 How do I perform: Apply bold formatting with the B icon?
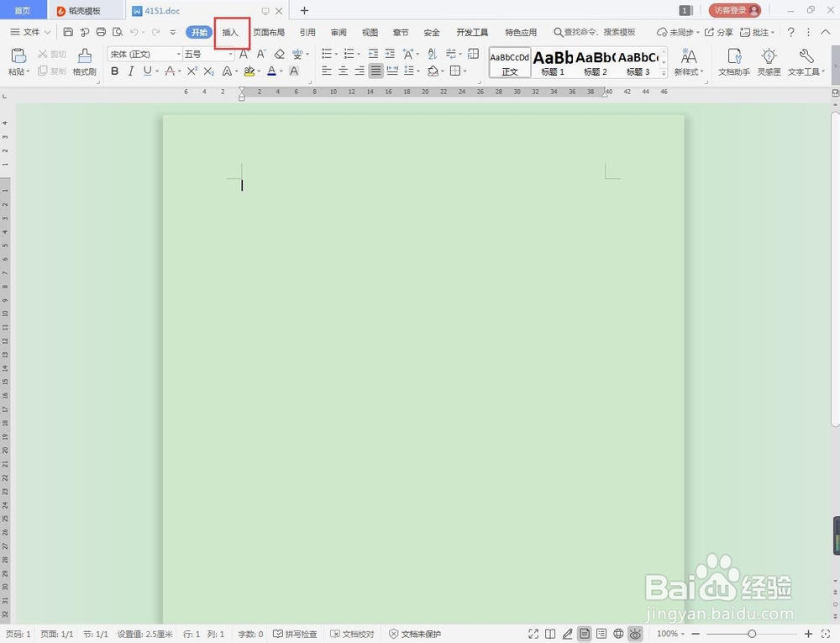[x=114, y=71]
